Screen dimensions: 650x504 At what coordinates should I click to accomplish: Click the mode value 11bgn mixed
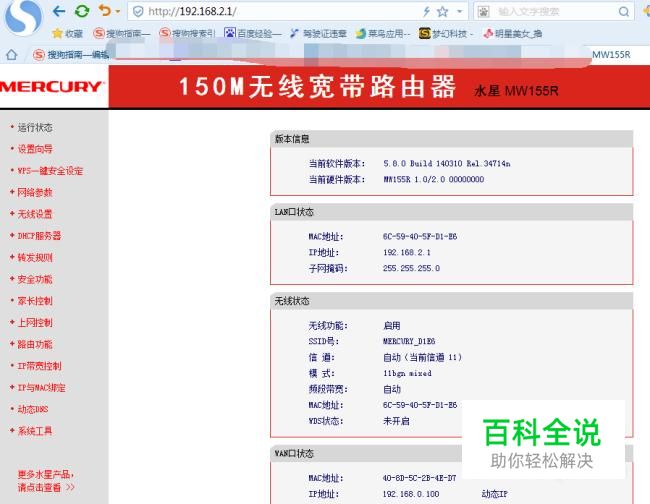(x=407, y=373)
